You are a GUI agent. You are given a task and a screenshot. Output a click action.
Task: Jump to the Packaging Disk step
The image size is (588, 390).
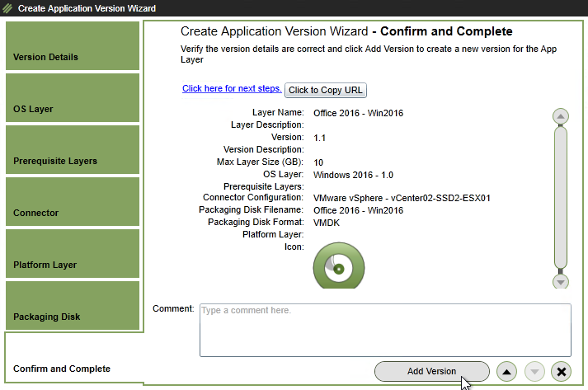(x=73, y=305)
